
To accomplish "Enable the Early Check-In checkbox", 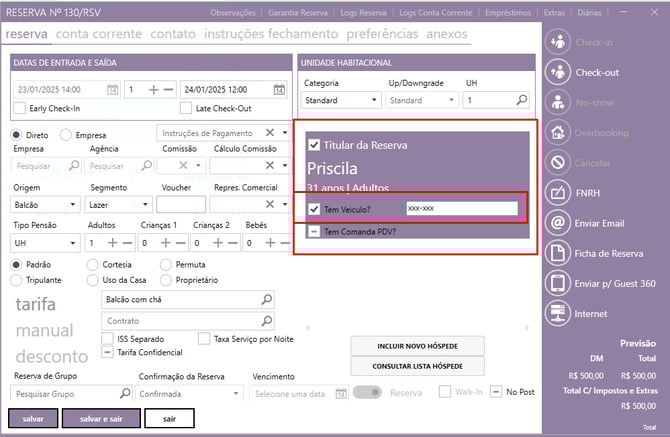I will (x=21, y=108).
